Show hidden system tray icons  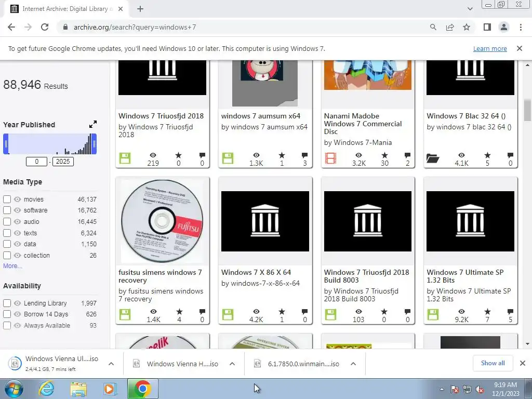(x=442, y=389)
